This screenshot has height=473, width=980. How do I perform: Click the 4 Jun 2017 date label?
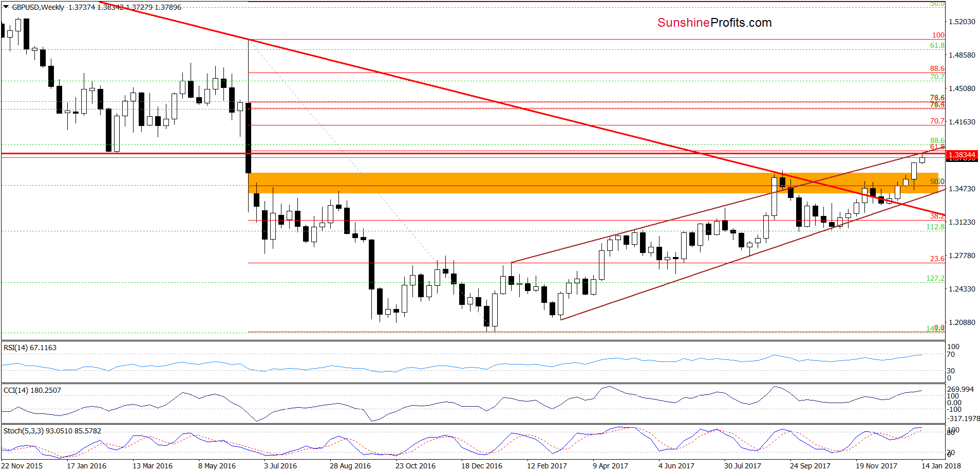pyautogui.click(x=676, y=466)
